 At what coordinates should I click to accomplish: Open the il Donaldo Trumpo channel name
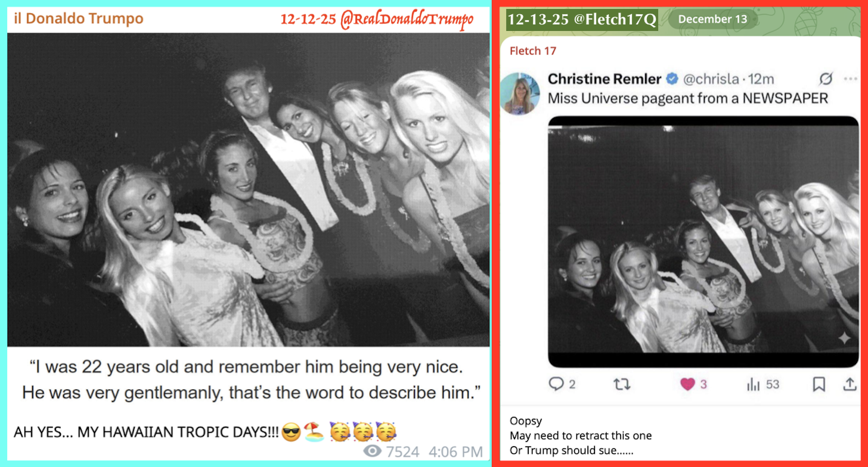(79, 19)
